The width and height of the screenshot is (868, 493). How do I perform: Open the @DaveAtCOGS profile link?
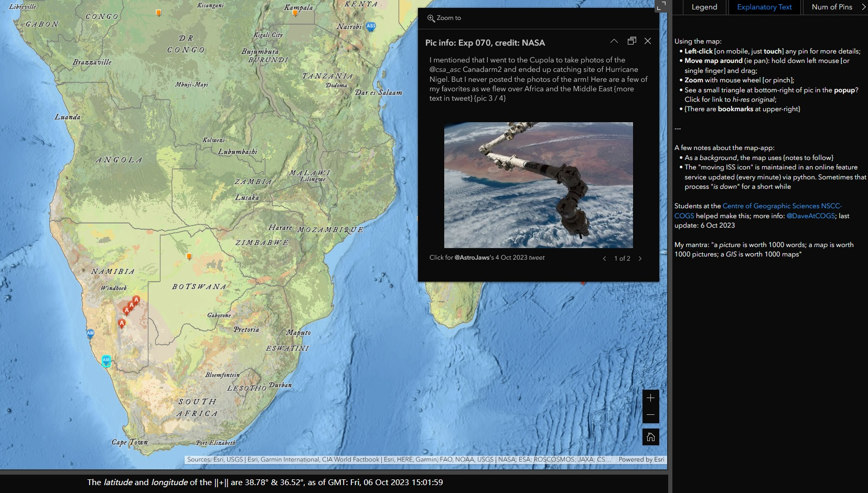(x=810, y=216)
